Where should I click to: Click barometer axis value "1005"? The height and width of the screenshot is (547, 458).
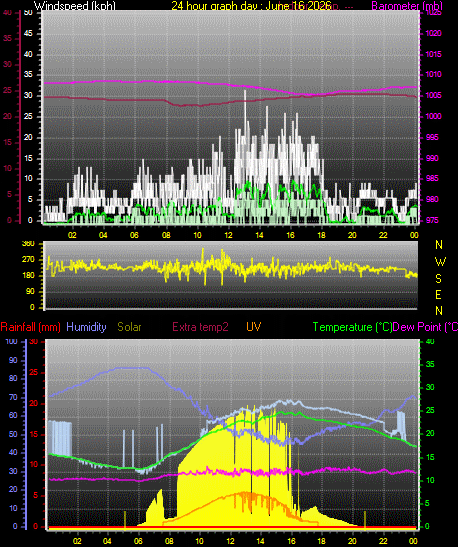(x=433, y=95)
